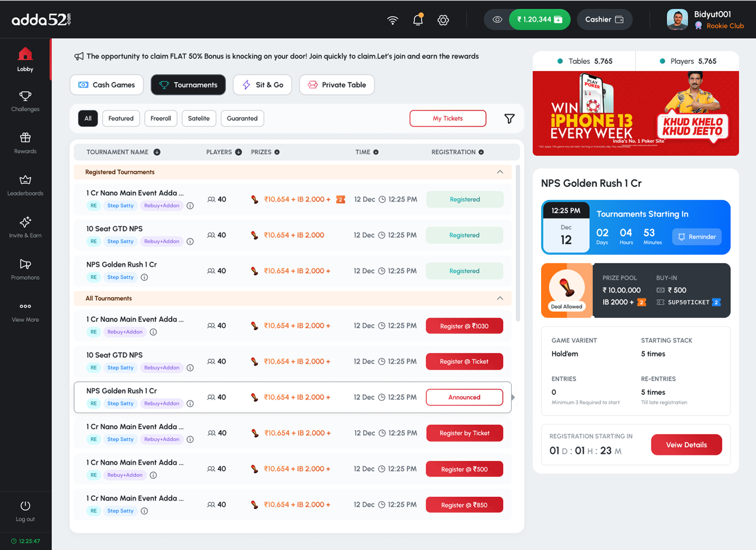Image resolution: width=756 pixels, height=550 pixels.
Task: Select the Guaranted filter chip
Action: click(x=242, y=118)
